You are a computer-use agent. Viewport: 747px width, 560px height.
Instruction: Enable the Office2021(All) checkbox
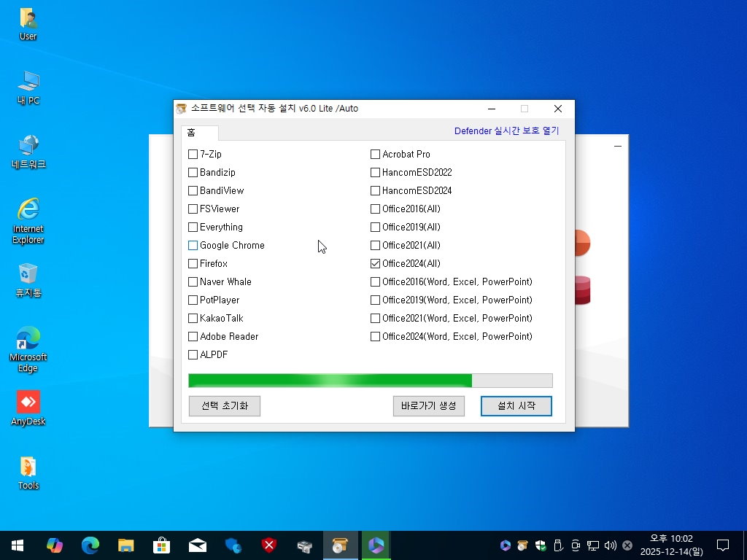click(376, 245)
